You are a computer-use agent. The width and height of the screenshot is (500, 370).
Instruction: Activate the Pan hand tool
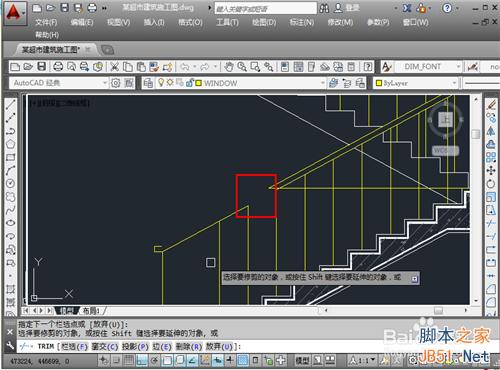(x=228, y=67)
